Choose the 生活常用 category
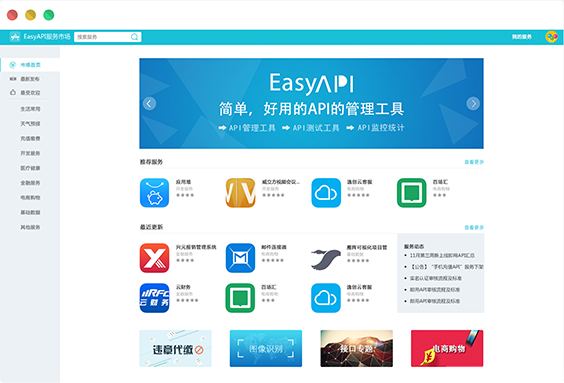The width and height of the screenshot is (564, 383). tap(30, 109)
